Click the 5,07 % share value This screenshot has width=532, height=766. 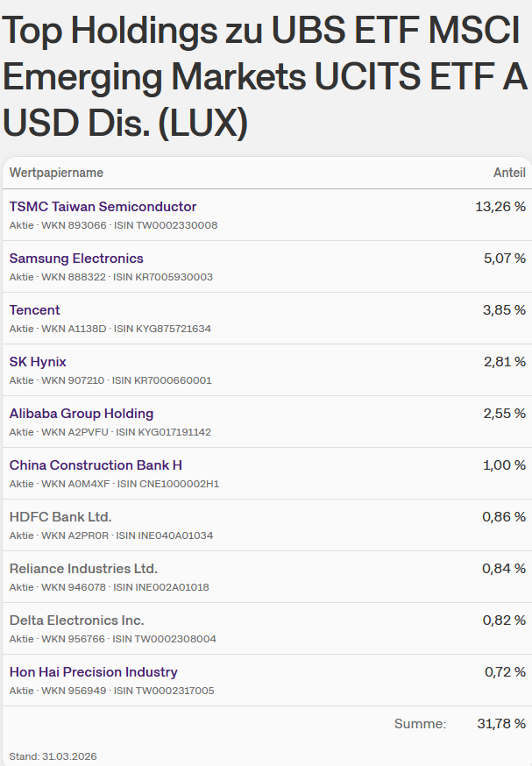pyautogui.click(x=505, y=259)
